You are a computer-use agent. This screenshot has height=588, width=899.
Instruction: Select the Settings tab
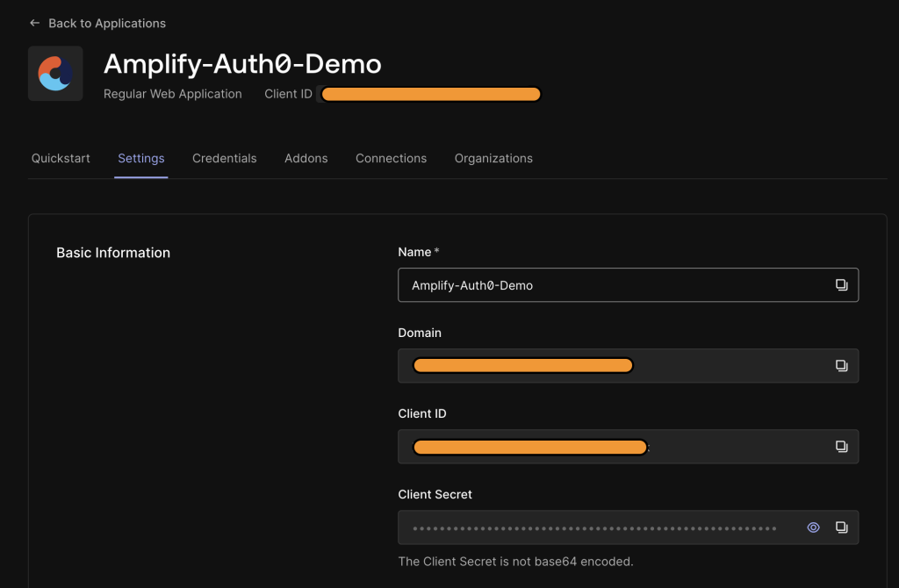[141, 158]
